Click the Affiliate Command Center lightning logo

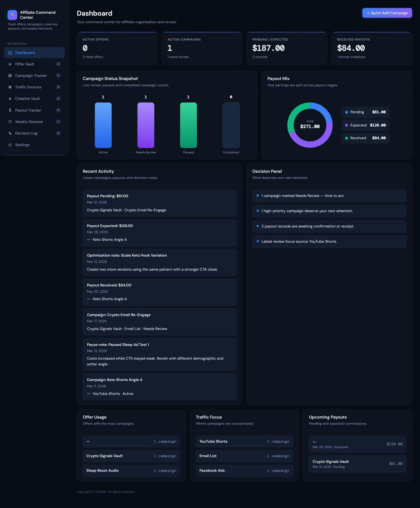coord(12,15)
